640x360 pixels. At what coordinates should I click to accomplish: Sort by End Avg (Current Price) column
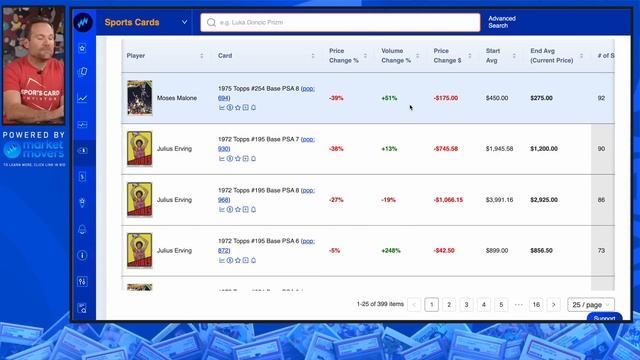(x=581, y=56)
